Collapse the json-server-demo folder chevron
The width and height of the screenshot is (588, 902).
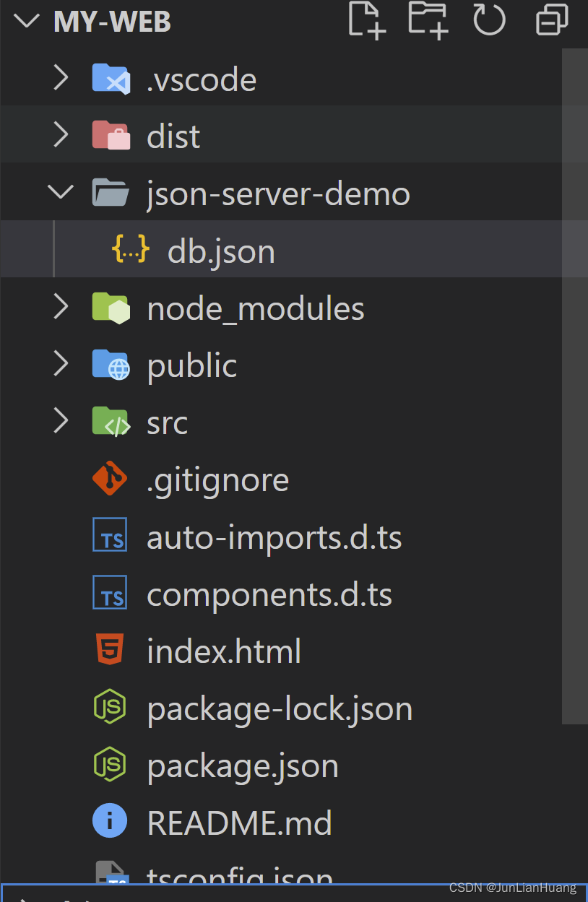pos(61,192)
